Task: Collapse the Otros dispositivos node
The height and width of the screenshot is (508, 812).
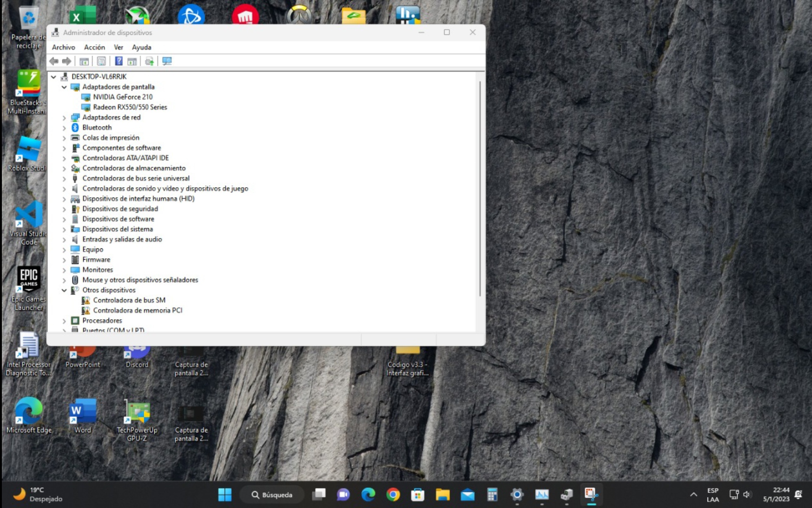Action: pyautogui.click(x=64, y=290)
